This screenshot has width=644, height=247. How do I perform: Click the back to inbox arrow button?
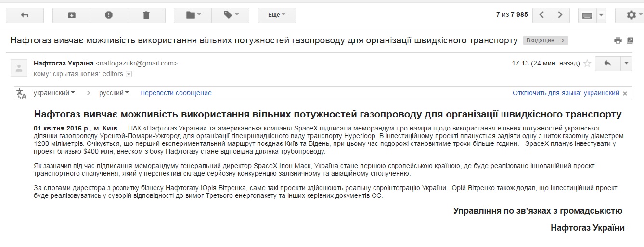(x=25, y=15)
